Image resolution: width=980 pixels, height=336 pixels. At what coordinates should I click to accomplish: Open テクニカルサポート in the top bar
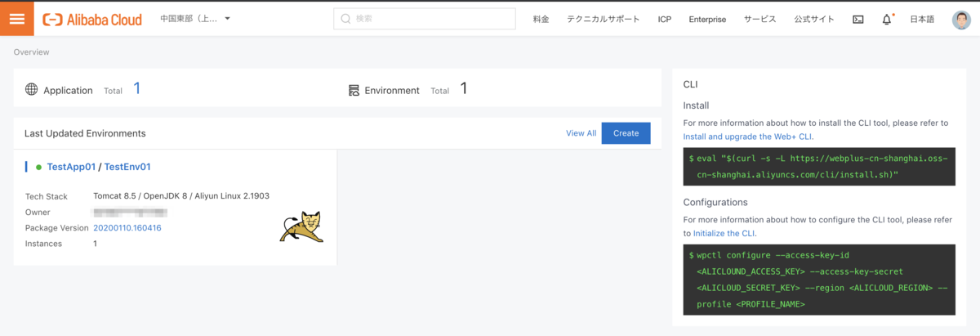[604, 19]
